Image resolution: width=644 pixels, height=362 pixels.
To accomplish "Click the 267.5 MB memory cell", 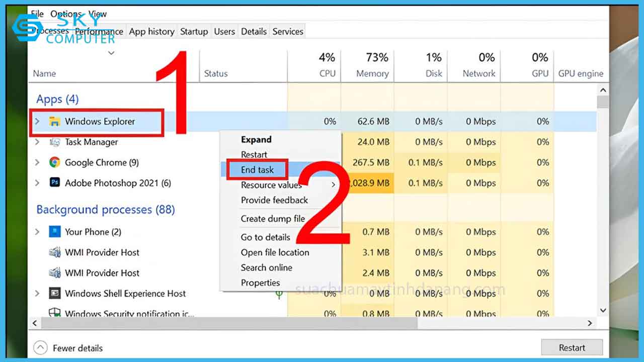I will pyautogui.click(x=371, y=162).
